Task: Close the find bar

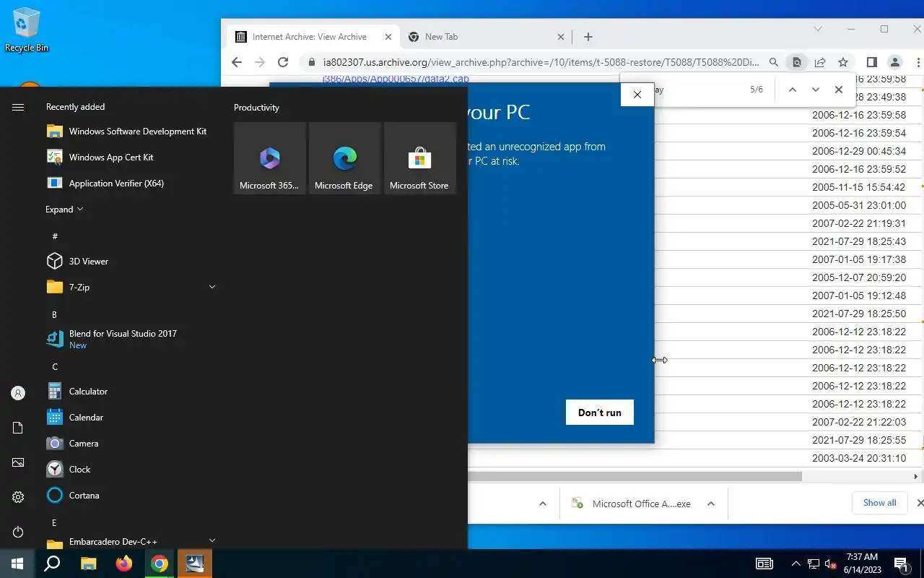Action: [x=838, y=90]
